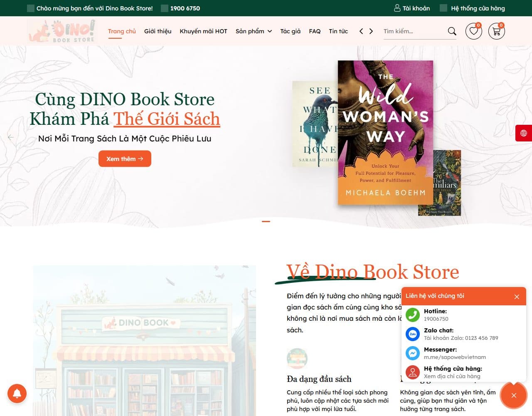This screenshot has width=532, height=416.
Task: Click the account user icon
Action: [397, 8]
